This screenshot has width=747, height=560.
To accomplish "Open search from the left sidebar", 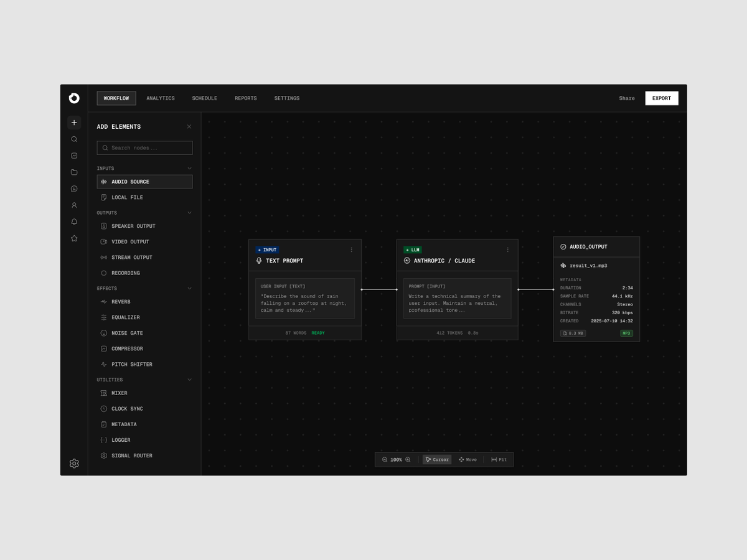I will click(74, 139).
